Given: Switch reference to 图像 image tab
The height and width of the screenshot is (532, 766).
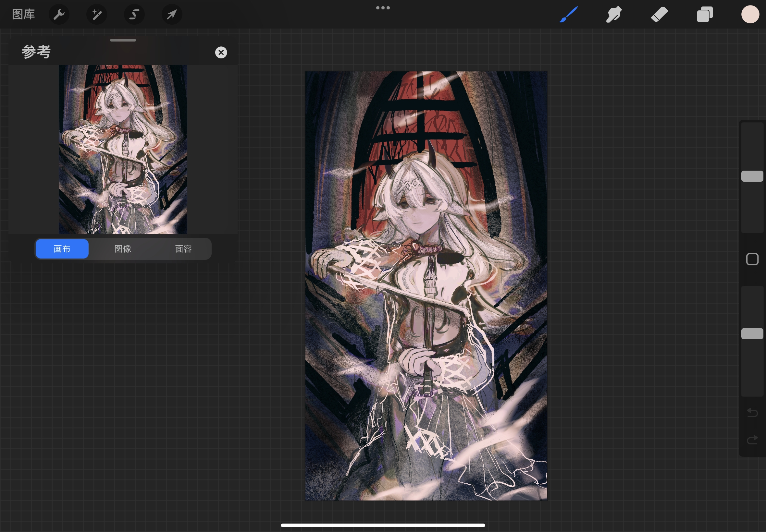Looking at the screenshot, I should tap(123, 249).
